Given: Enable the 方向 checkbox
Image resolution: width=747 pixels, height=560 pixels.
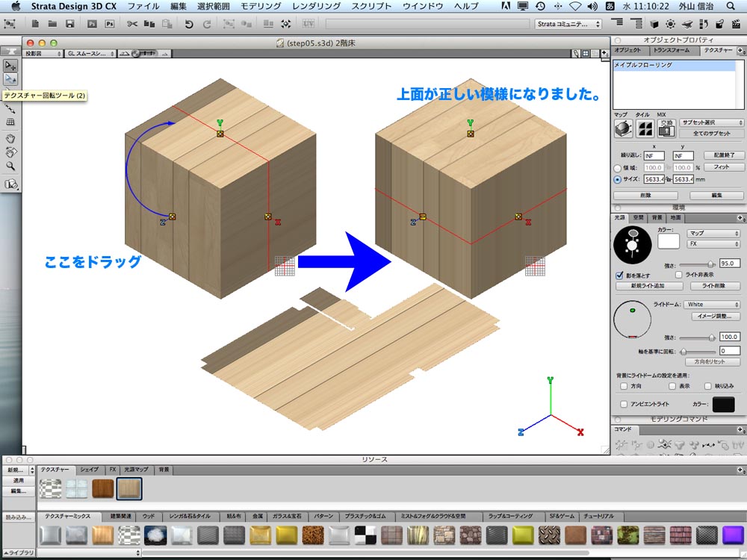Looking at the screenshot, I should 624,386.
